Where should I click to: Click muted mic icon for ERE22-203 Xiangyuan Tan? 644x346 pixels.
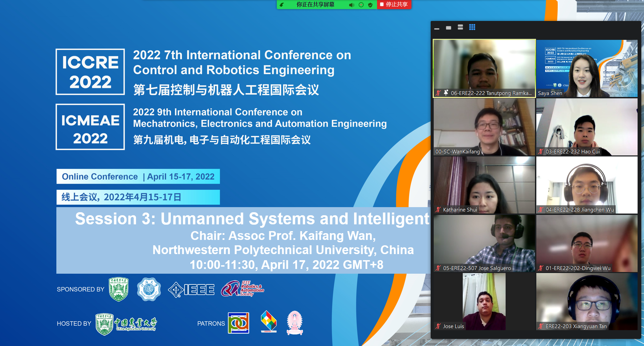541,326
